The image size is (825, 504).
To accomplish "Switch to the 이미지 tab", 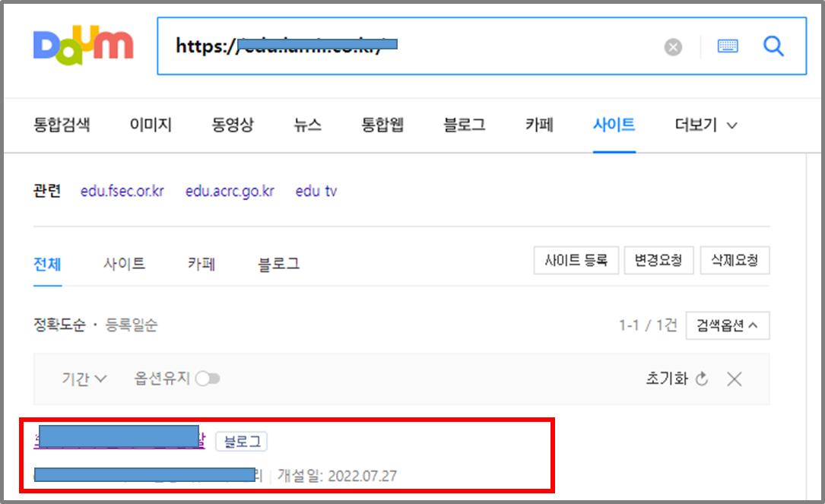I will (150, 125).
